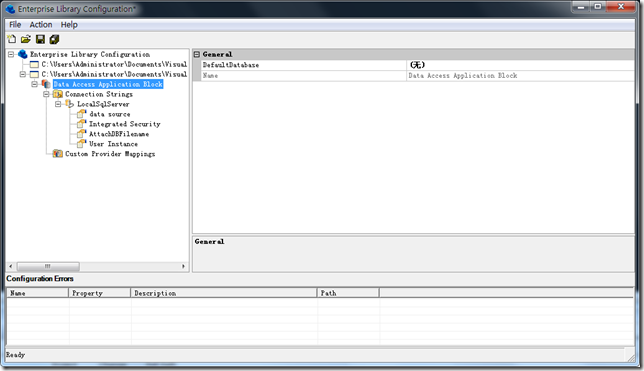Click the tree horizontal scrollbar left arrow
Screen dimensions: 644x371
[11, 266]
